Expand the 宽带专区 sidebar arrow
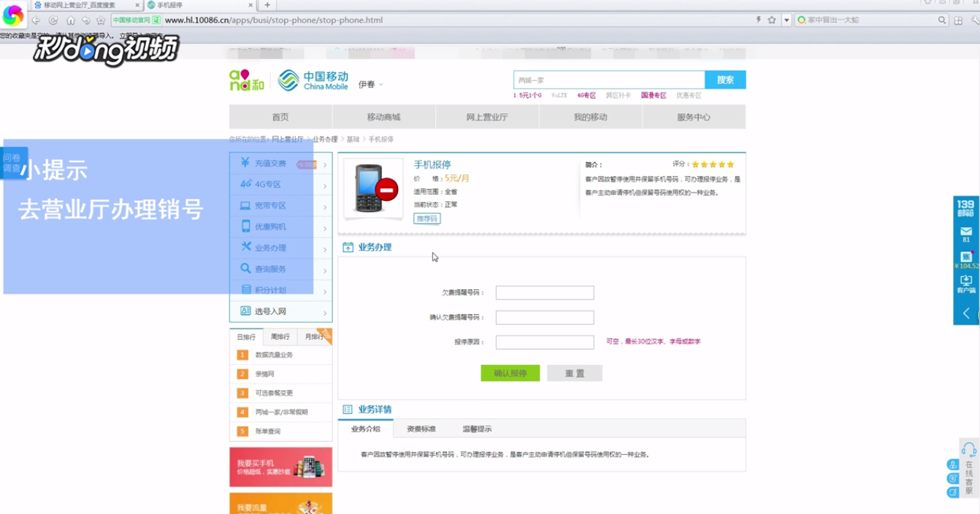 point(325,207)
